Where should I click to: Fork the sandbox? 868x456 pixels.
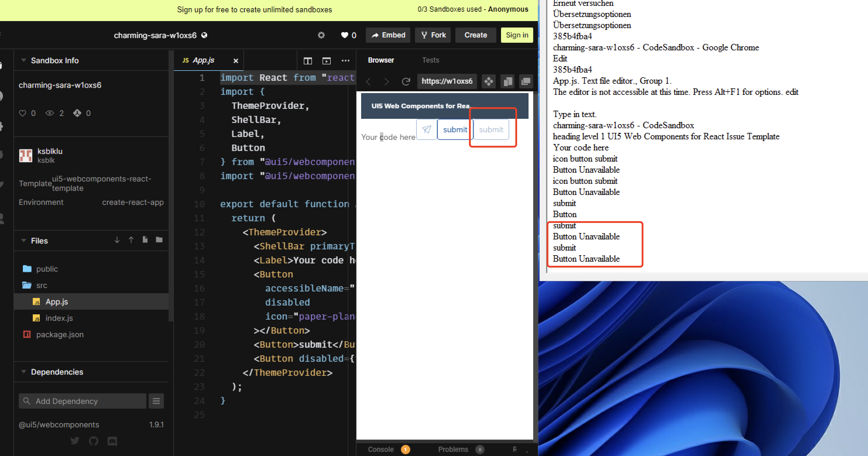pyautogui.click(x=433, y=35)
